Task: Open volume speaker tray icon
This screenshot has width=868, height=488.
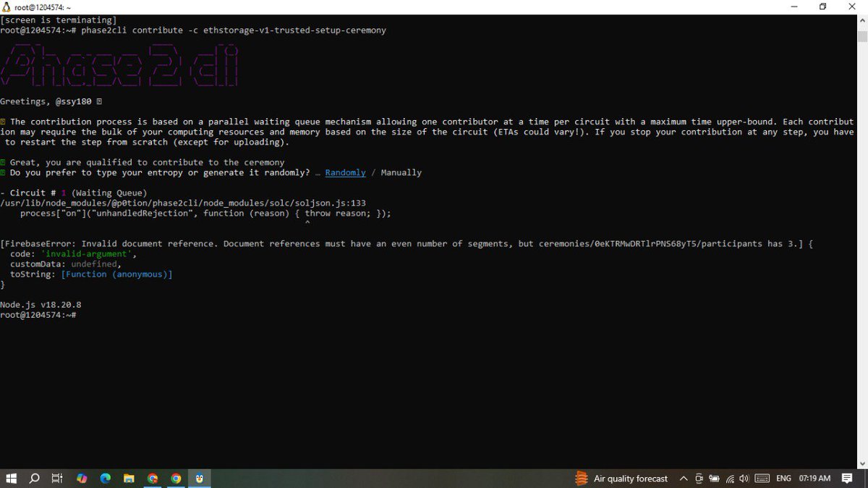Action: pyautogui.click(x=744, y=479)
